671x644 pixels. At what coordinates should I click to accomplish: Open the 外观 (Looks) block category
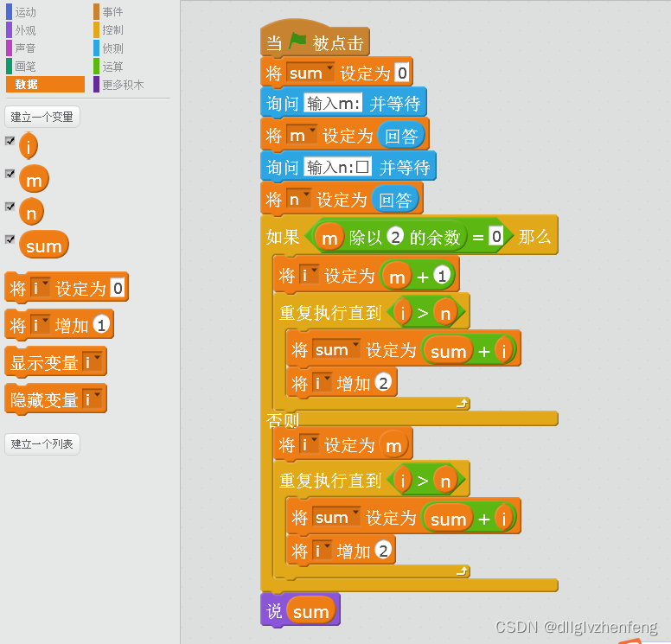tap(25, 30)
